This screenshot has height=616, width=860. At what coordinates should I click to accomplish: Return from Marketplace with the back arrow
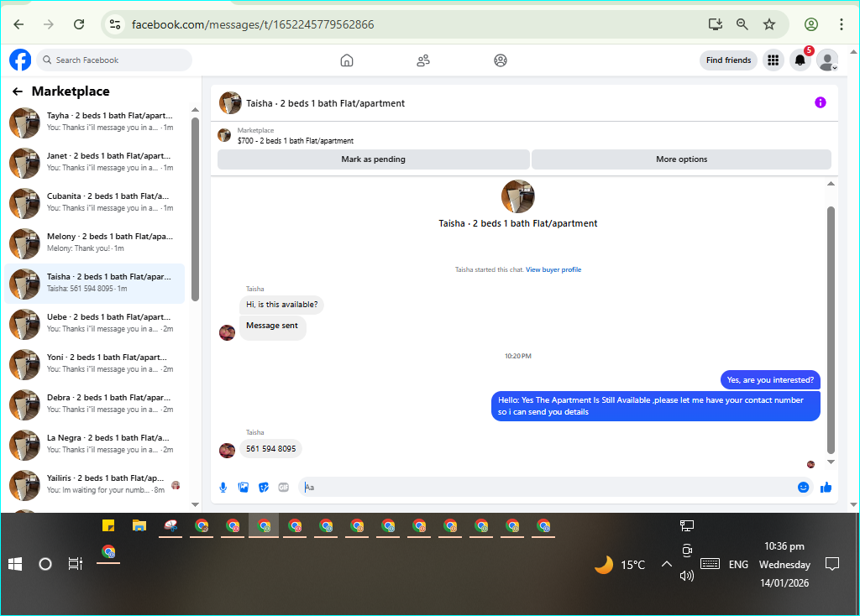pos(18,91)
